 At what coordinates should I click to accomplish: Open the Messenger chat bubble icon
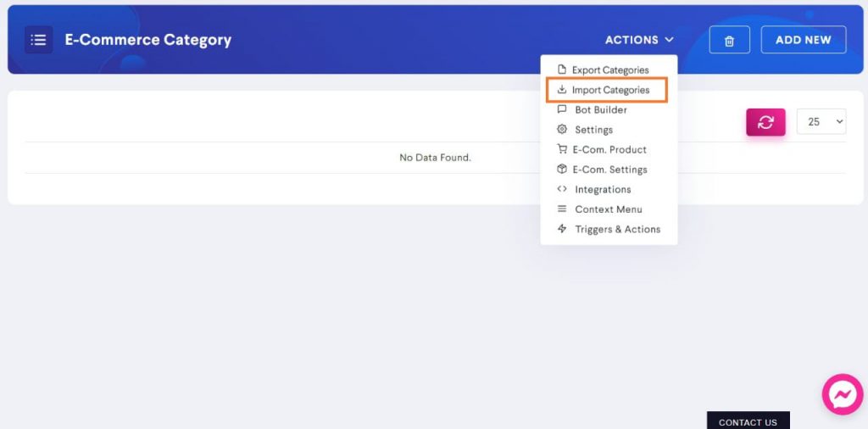coord(843,394)
